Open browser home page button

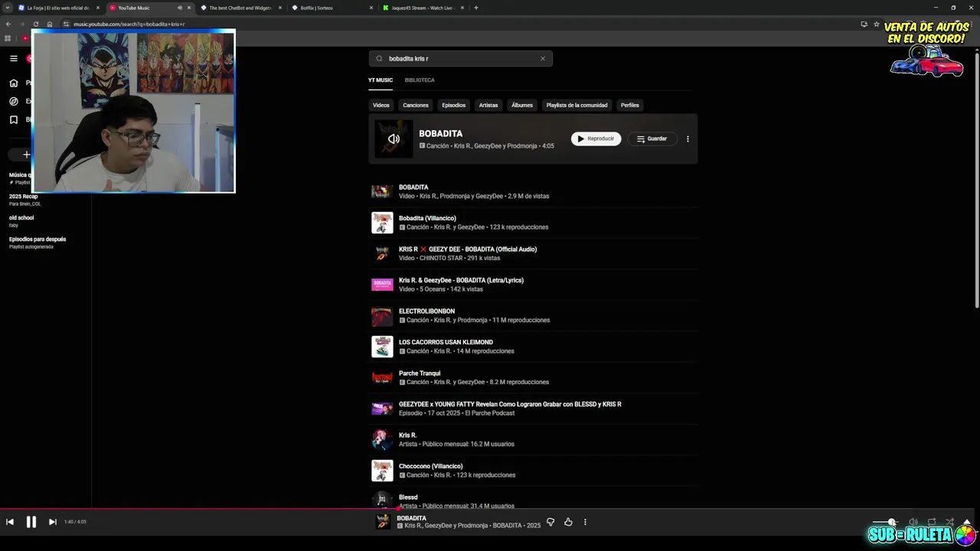click(x=50, y=24)
